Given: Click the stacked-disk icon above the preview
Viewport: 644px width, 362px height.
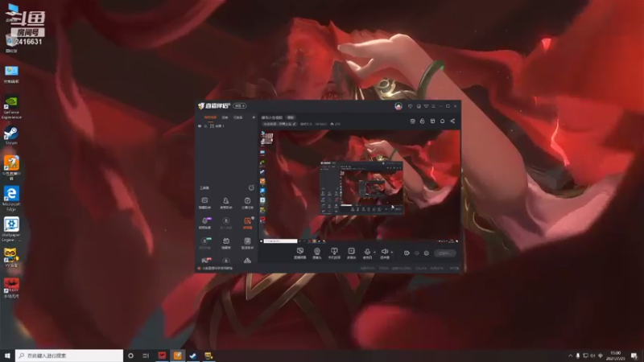Looking at the screenshot, I should (x=413, y=121).
